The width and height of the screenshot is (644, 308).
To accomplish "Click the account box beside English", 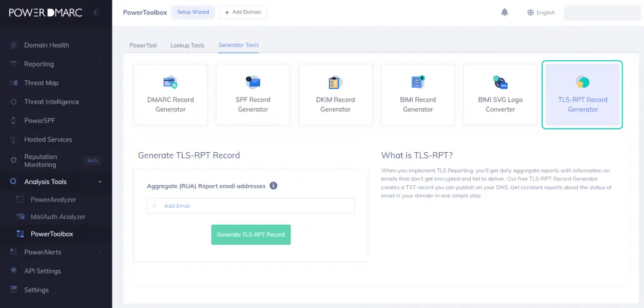I will pyautogui.click(x=601, y=13).
